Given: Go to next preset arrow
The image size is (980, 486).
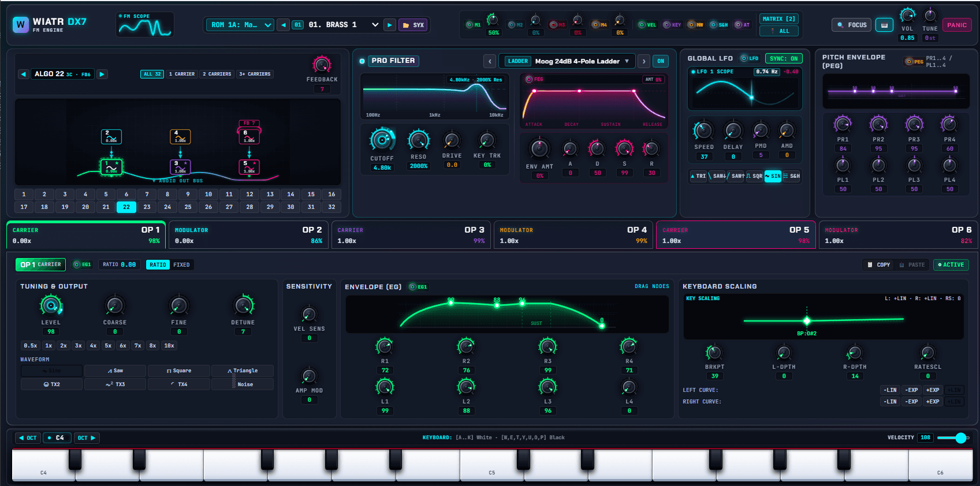Looking at the screenshot, I should tap(390, 25).
